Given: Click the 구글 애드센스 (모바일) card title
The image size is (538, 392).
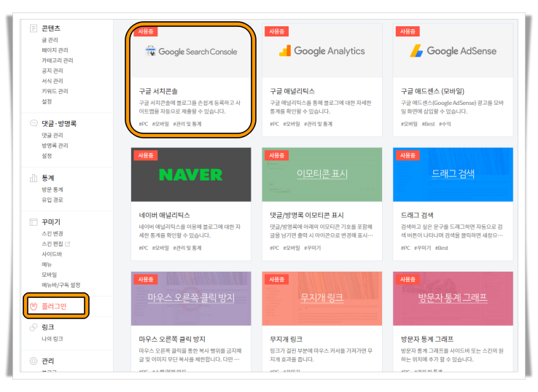Looking at the screenshot, I should 432,91.
